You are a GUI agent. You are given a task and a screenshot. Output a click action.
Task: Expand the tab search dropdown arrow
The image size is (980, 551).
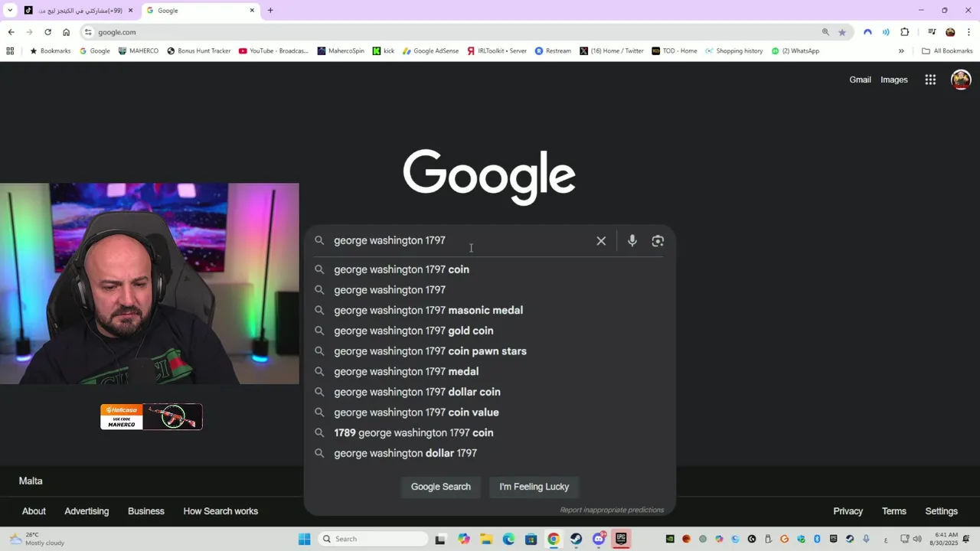coord(10,11)
